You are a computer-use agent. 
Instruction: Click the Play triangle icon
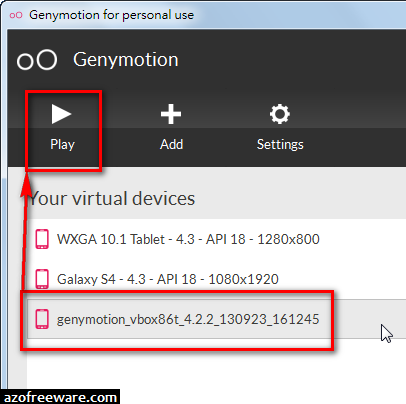point(61,114)
